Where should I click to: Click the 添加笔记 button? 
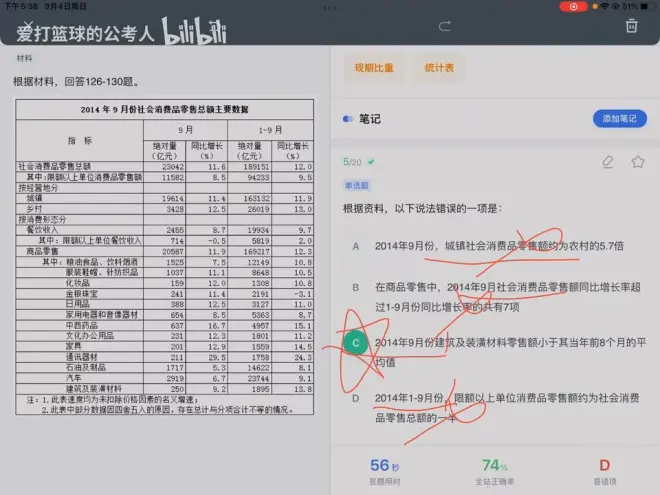tap(619, 118)
